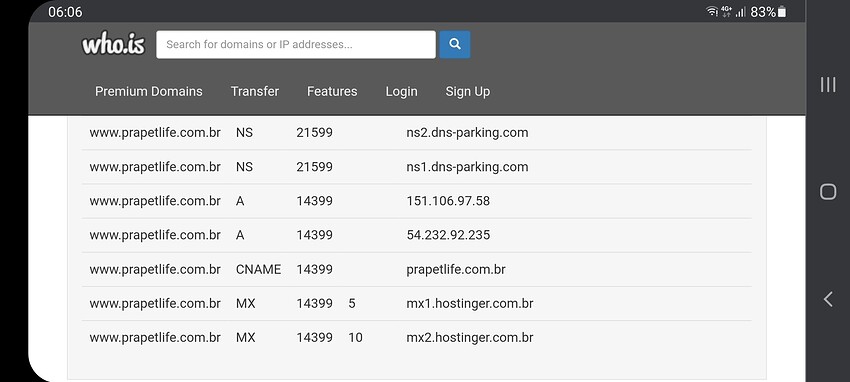This screenshot has width=850, height=382.
Task: Focus the domain or IP search field
Action: click(296, 44)
